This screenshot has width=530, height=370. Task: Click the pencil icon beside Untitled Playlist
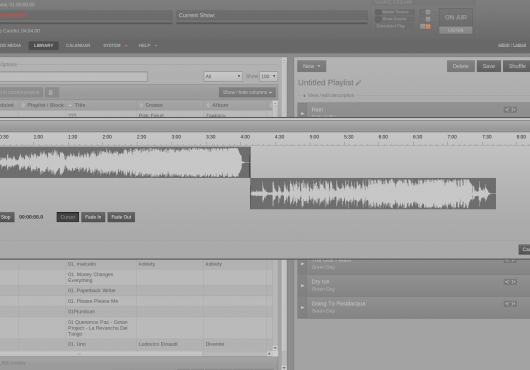[x=359, y=83]
